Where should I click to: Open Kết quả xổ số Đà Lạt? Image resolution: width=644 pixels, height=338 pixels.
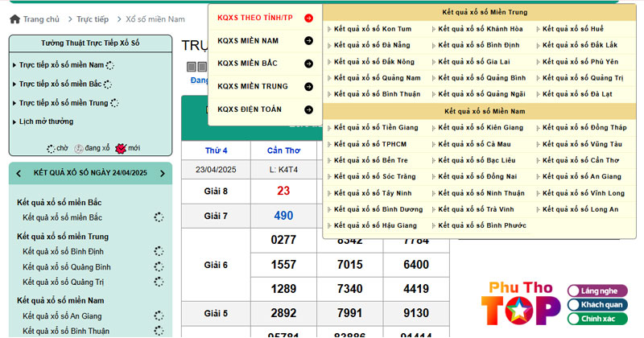579,94
